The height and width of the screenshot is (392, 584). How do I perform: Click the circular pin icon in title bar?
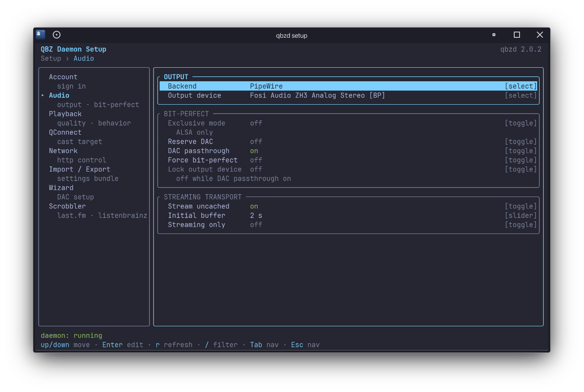57,35
